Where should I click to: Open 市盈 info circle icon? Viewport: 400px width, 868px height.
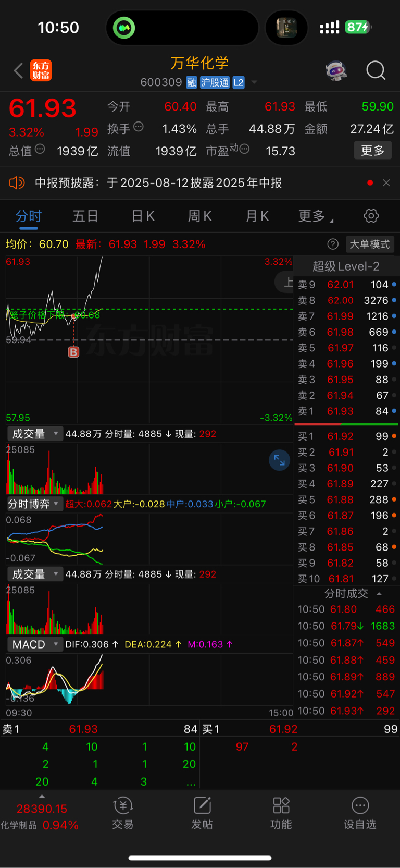click(244, 150)
